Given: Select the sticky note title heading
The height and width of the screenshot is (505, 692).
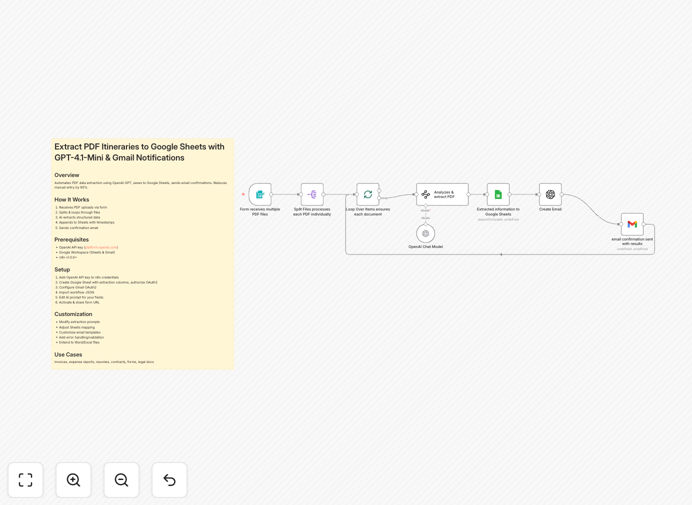Looking at the screenshot, I should click(139, 152).
